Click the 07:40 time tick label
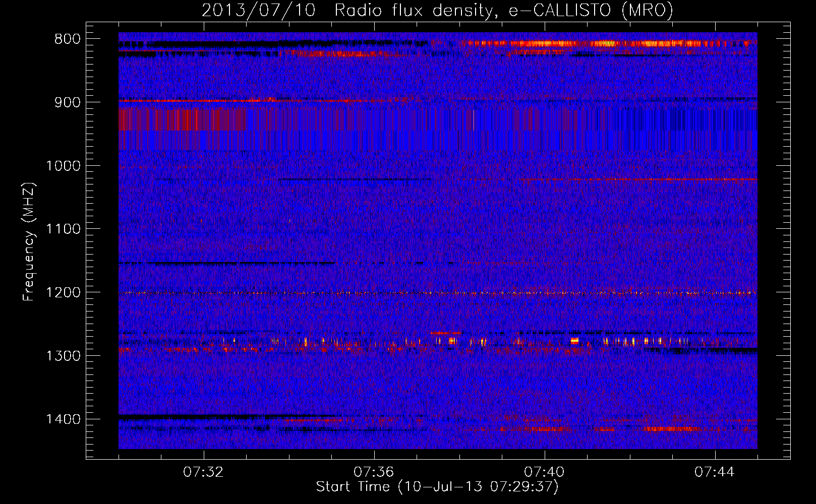 click(544, 472)
